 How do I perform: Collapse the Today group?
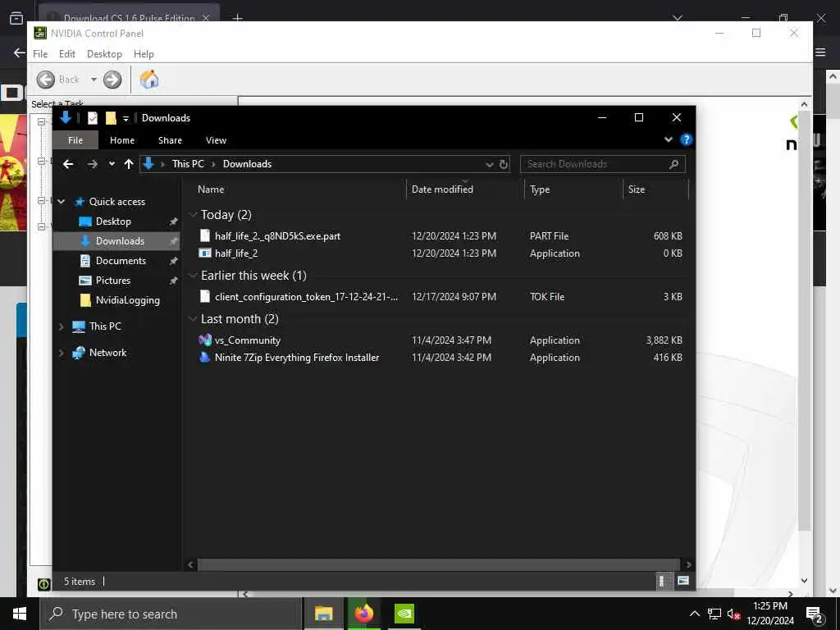[x=193, y=215]
